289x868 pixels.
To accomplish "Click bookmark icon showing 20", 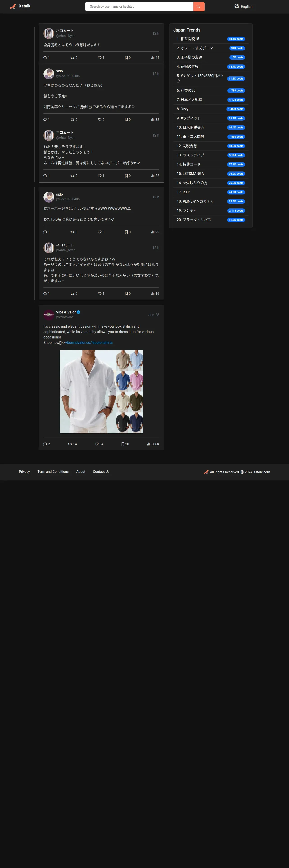I will click(x=123, y=444).
